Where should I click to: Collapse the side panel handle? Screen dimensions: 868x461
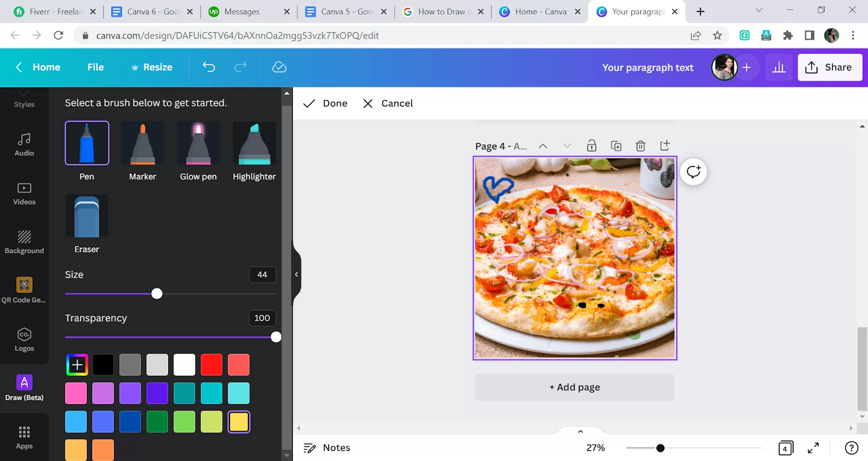[x=296, y=274]
